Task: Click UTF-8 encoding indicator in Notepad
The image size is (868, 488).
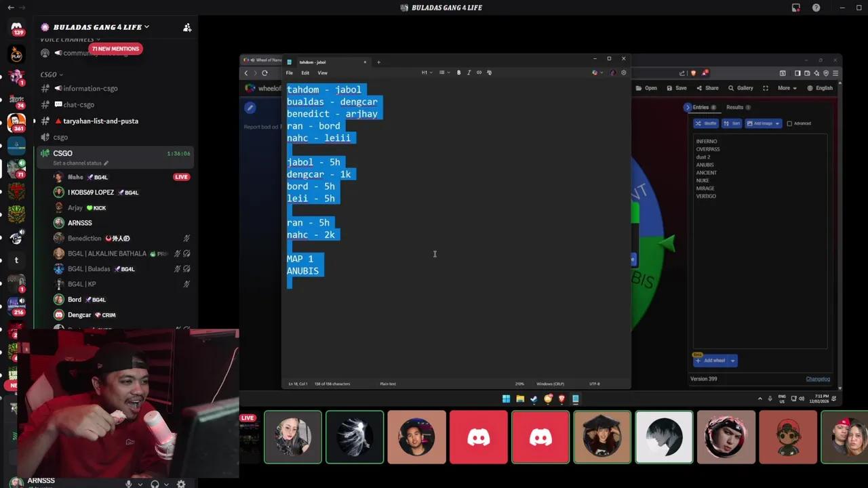Action: pyautogui.click(x=594, y=384)
